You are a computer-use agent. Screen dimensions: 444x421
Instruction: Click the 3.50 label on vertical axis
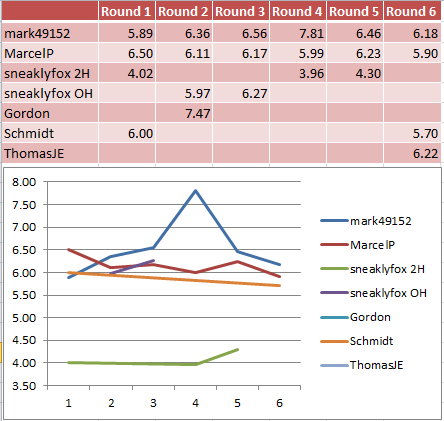pos(24,386)
